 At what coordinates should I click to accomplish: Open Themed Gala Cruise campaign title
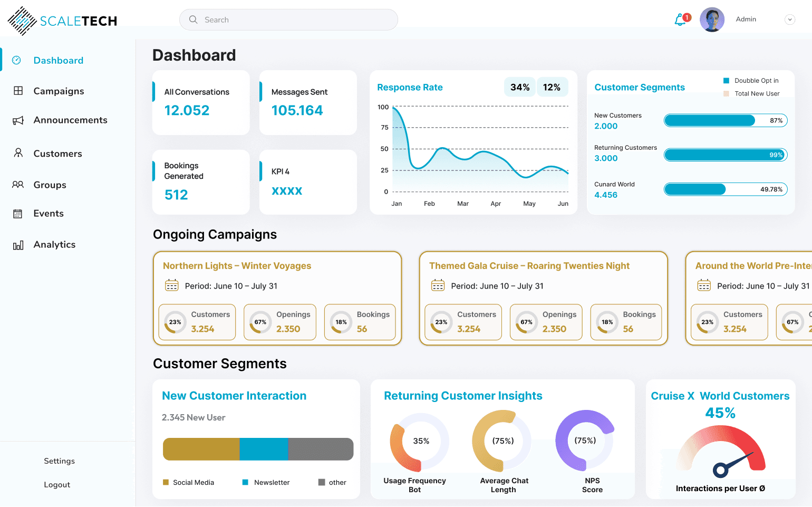click(529, 266)
